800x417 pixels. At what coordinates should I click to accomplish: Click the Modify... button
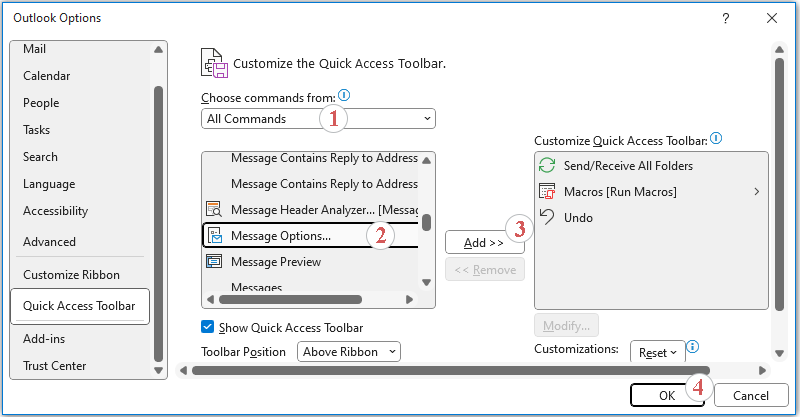tap(566, 326)
